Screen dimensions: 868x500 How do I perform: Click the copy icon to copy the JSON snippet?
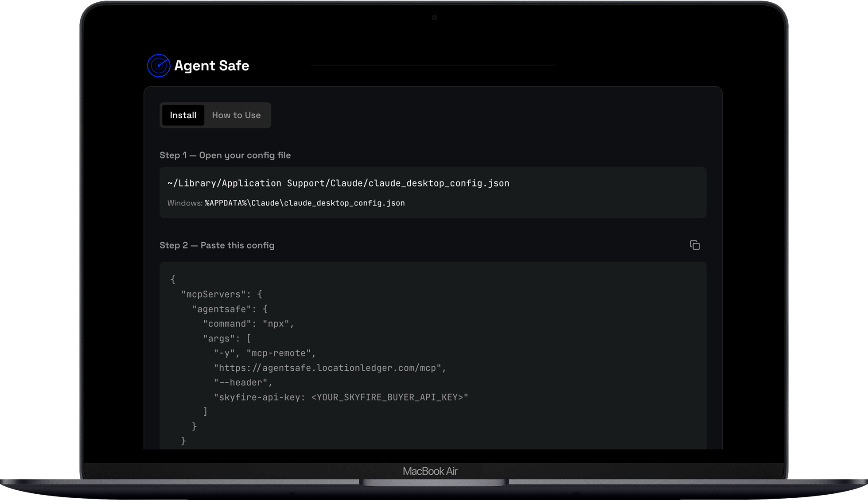(x=695, y=245)
